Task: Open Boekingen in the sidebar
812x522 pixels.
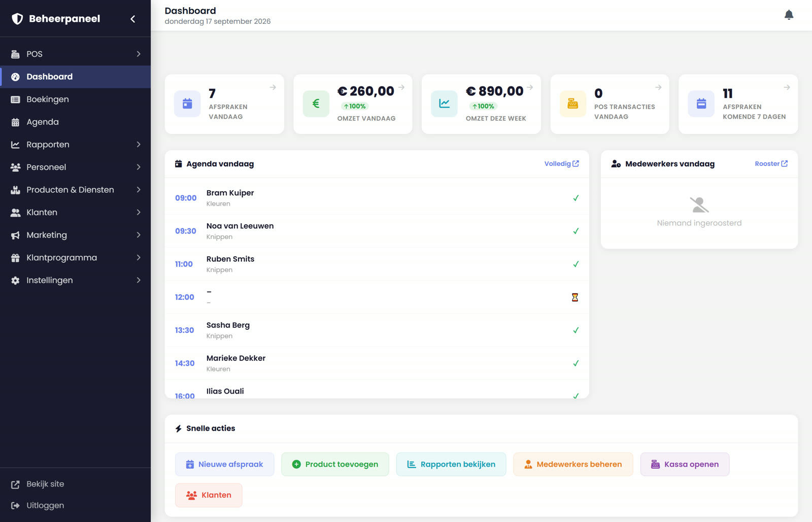Action: tap(75, 99)
